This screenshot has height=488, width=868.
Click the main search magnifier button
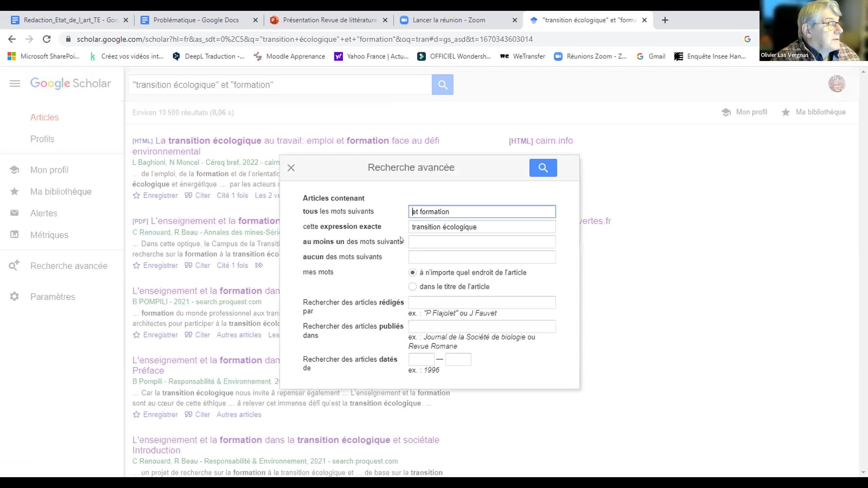[442, 85]
